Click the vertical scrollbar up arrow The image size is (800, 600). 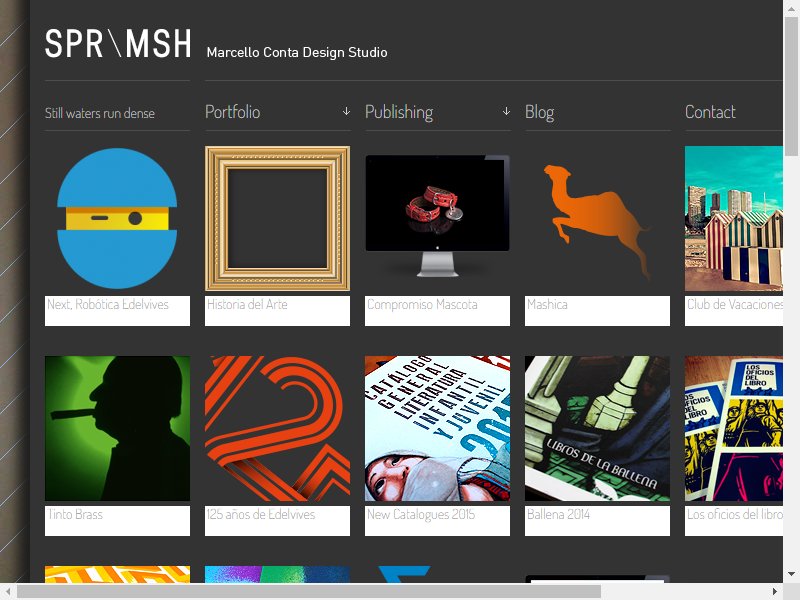point(791,9)
